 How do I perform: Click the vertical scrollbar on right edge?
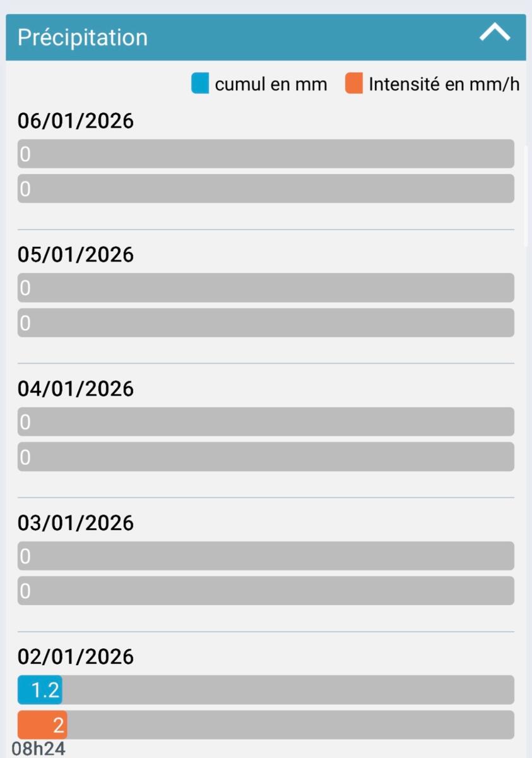point(528,196)
